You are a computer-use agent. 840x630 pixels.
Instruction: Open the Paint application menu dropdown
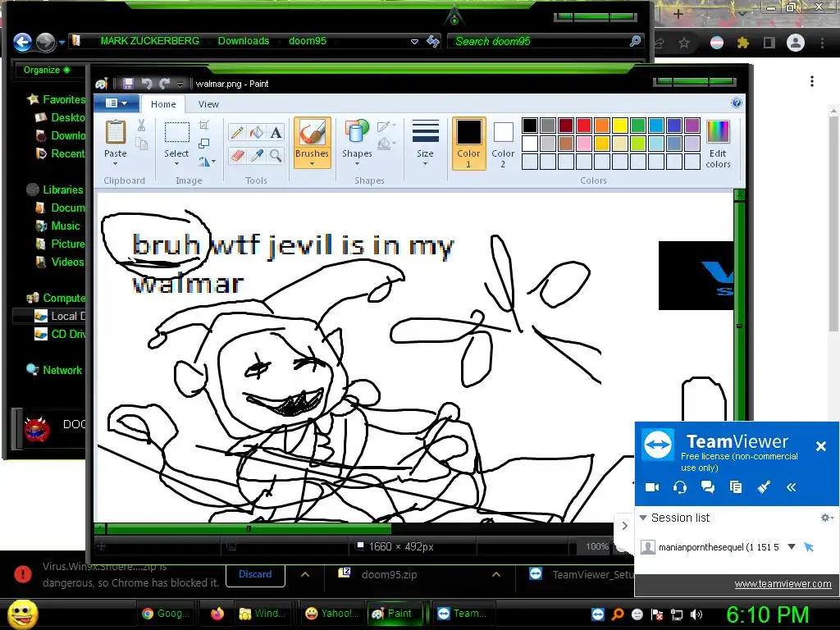pos(116,103)
